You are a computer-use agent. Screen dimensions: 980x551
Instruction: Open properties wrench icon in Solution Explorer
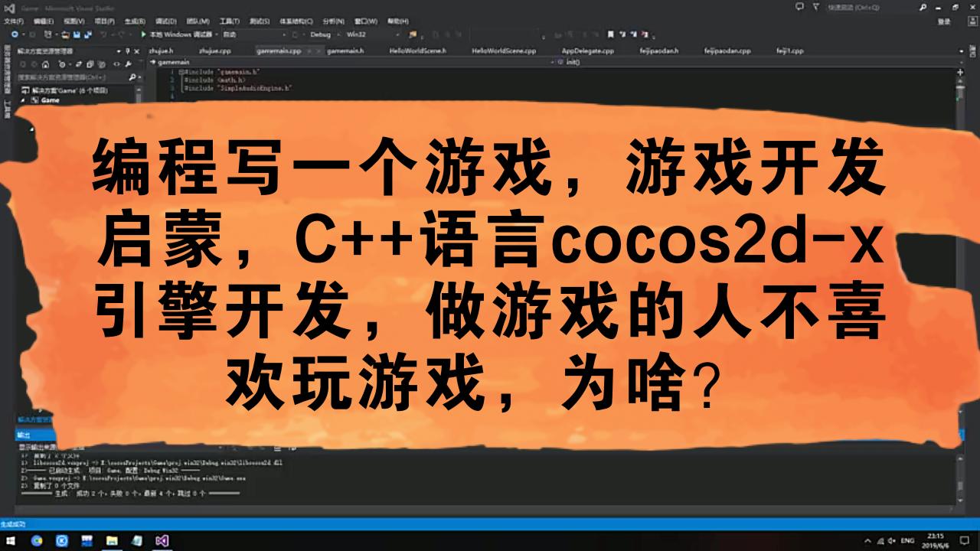128,64
